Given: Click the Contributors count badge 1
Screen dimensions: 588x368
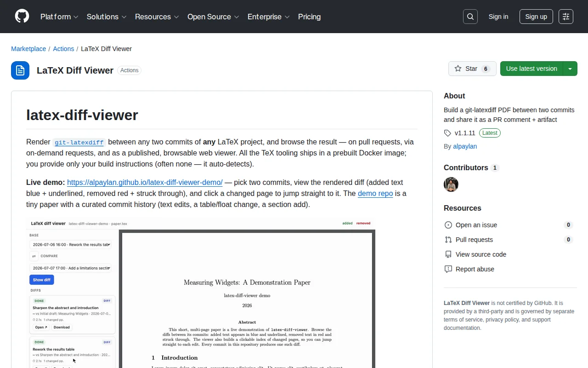Looking at the screenshot, I should (495, 168).
